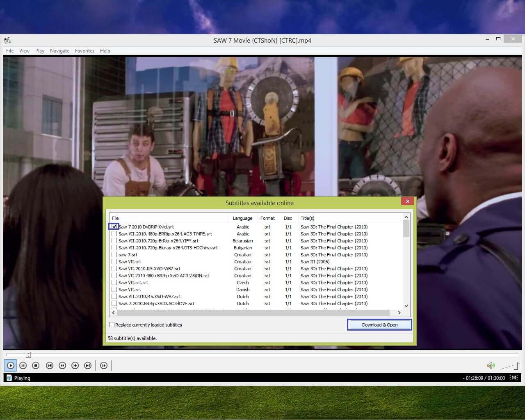The height and width of the screenshot is (420, 525).
Task: Click the Playing status text
Action: pyautogui.click(x=22, y=378)
